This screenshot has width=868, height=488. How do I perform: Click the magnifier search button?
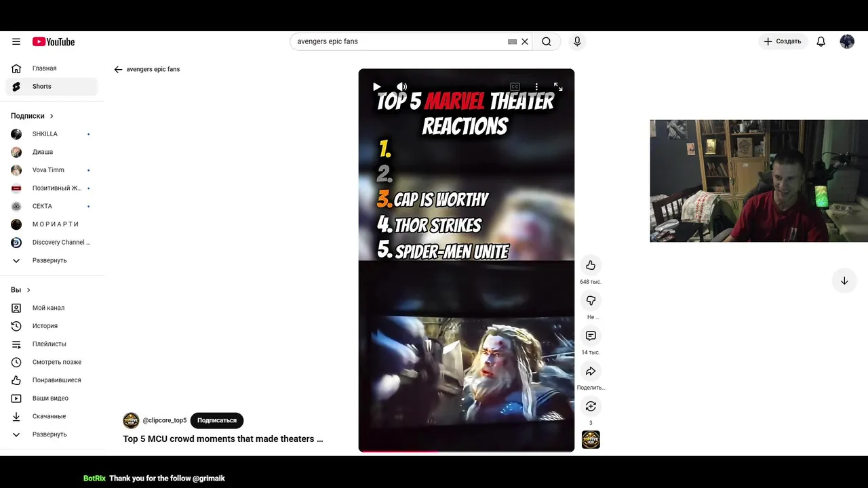click(x=547, y=41)
